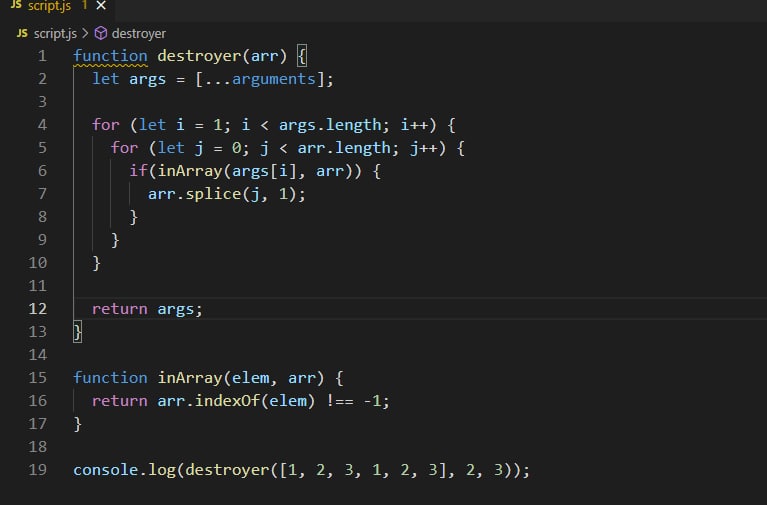The height and width of the screenshot is (505, 767).
Task: Click 'arr.length' on line 5
Action: [344, 148]
